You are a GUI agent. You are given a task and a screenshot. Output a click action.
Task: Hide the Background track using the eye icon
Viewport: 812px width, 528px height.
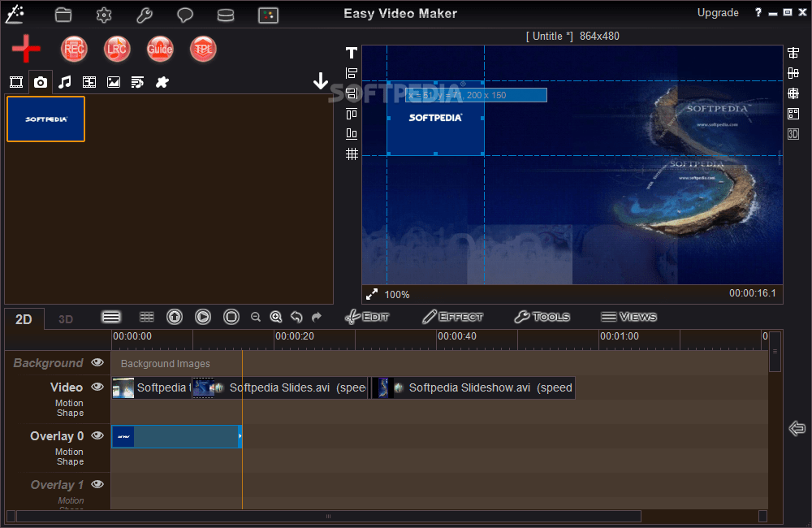coord(97,362)
